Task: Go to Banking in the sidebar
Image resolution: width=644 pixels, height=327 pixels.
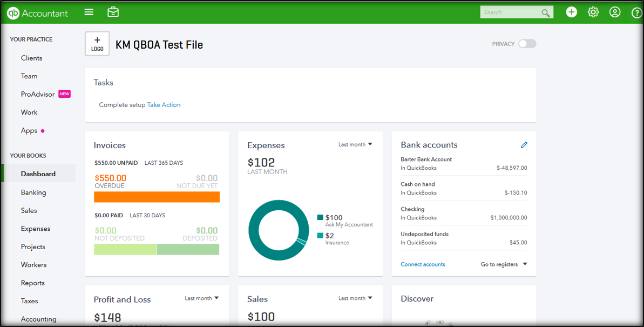Action: coord(33,192)
